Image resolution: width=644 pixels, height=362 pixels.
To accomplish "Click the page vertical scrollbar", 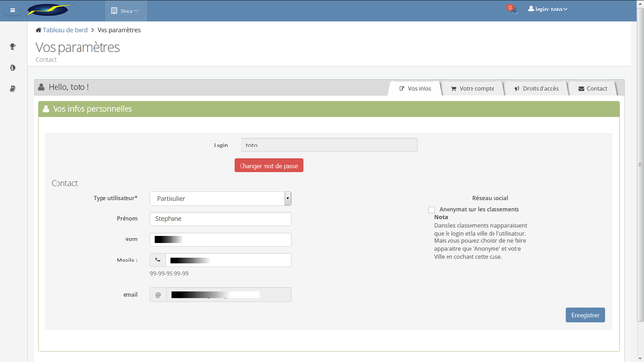I will [x=640, y=164].
